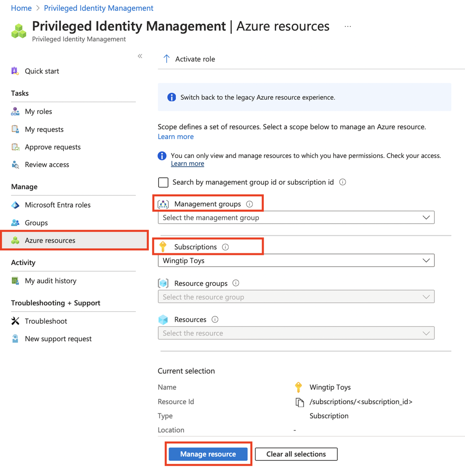Viewport: 465px width, 476px height.
Task: Click Learn more under Scope description
Action: (176, 136)
